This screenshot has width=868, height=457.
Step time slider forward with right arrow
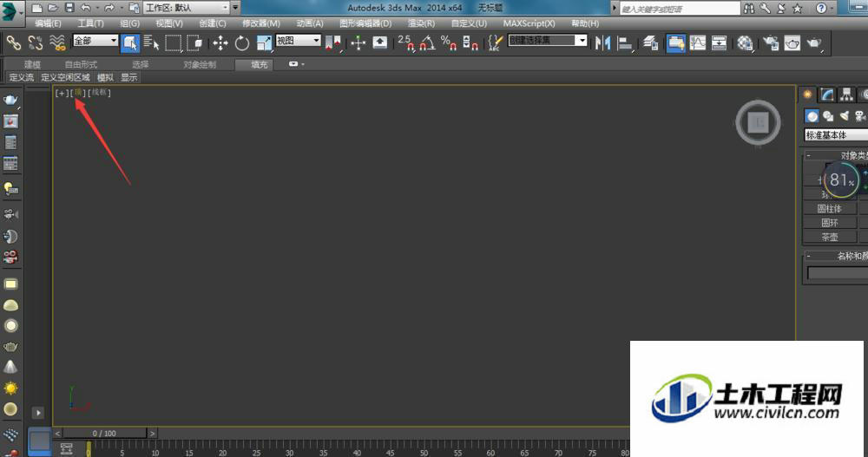pos(152,434)
